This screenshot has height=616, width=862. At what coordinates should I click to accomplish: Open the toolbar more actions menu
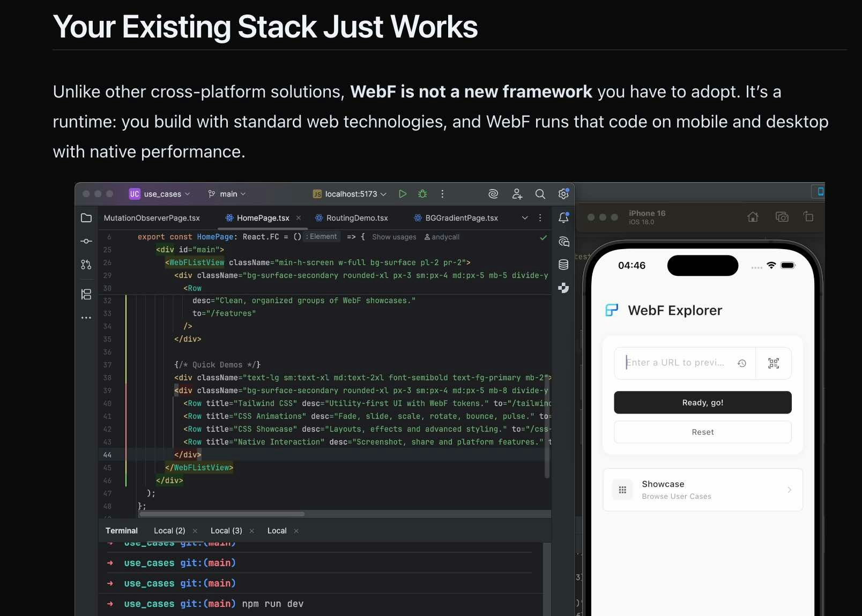442,194
